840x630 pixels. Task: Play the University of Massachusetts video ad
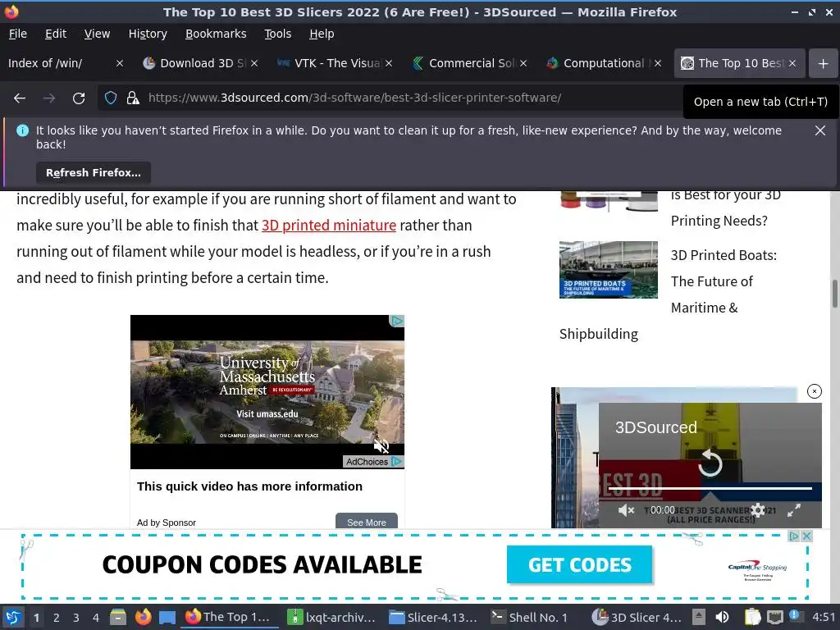pos(267,392)
